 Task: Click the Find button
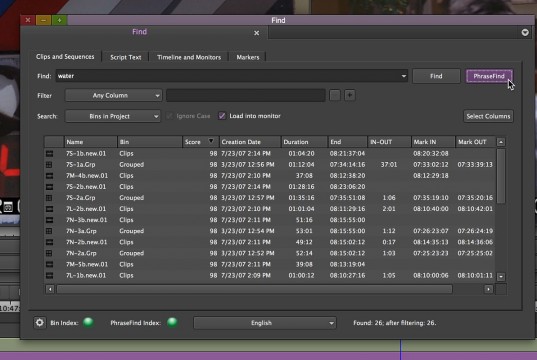coord(436,76)
